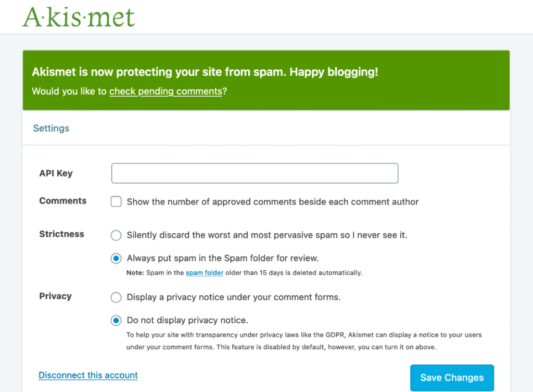533x392 pixels.
Task: Click the API Key field label
Action: 56,173
